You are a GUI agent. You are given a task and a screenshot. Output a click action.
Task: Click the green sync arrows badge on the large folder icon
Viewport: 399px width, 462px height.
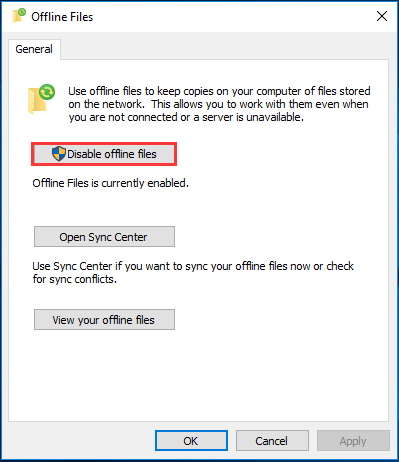pyautogui.click(x=47, y=92)
